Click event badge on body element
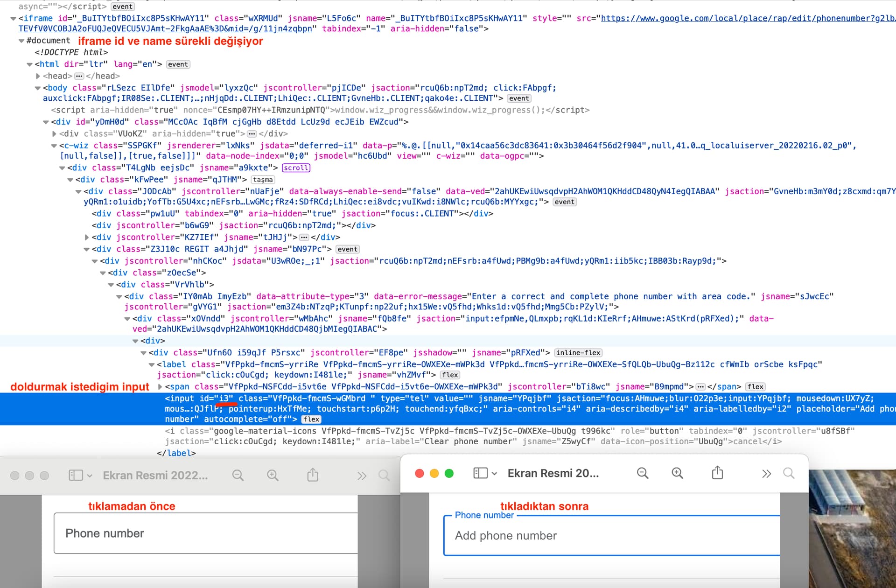The height and width of the screenshot is (588, 896). point(519,98)
